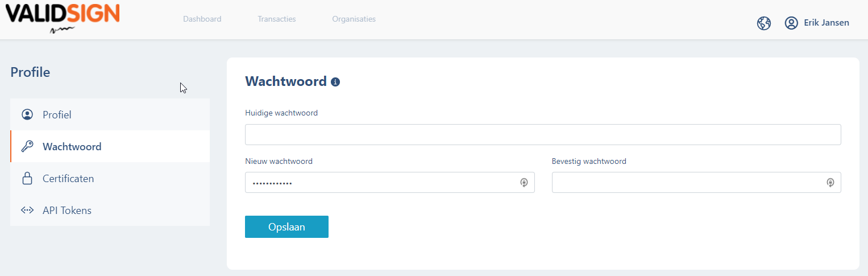Go to Transacties in top navigation
Screen dimensions: 868x276
(x=277, y=19)
